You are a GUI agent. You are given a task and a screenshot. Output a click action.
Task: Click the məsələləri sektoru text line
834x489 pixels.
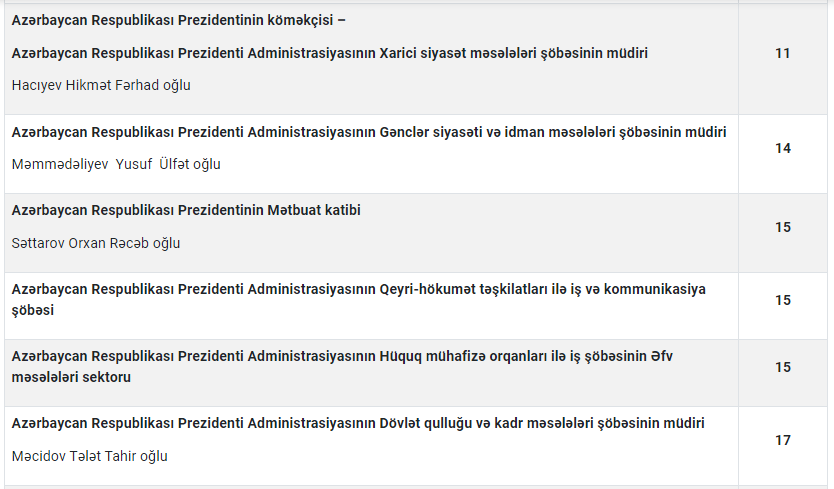click(71, 377)
